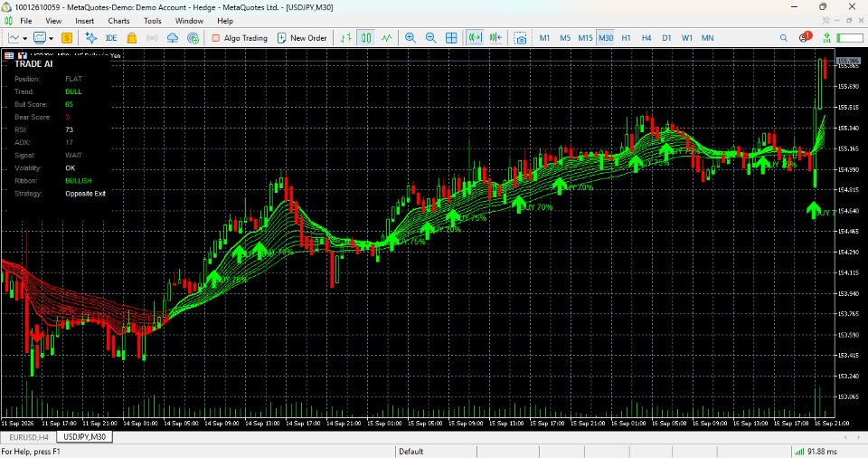
Task: Zoom out of the chart
Action: 430,38
